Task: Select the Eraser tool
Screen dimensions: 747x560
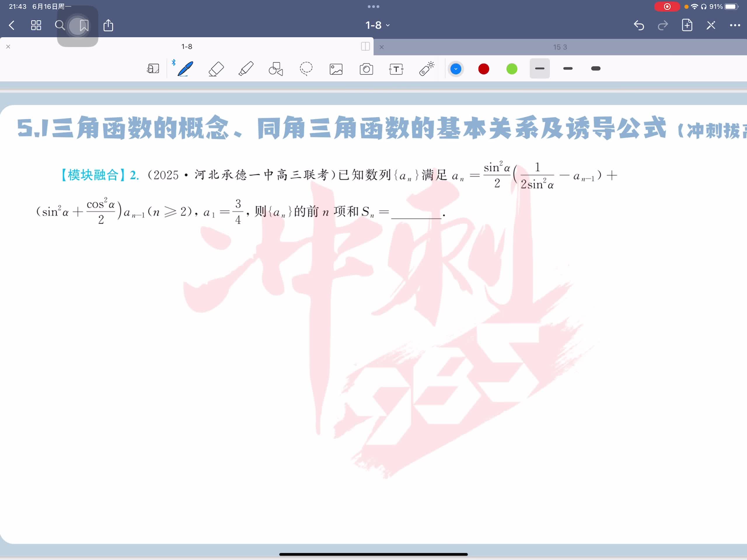Action: coord(216,69)
